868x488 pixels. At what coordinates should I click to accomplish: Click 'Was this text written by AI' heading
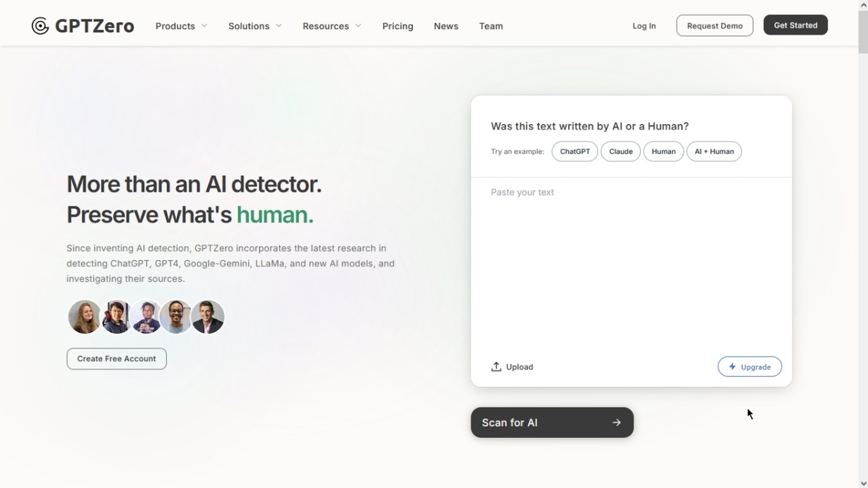coord(590,126)
